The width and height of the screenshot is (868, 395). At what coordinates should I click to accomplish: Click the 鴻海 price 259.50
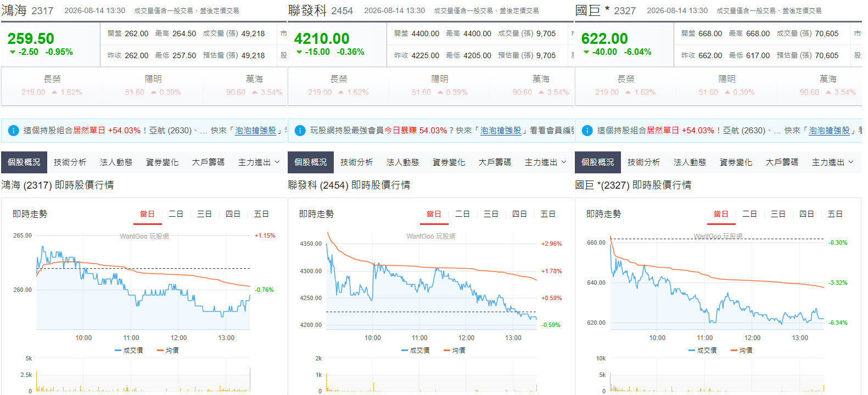pos(31,39)
